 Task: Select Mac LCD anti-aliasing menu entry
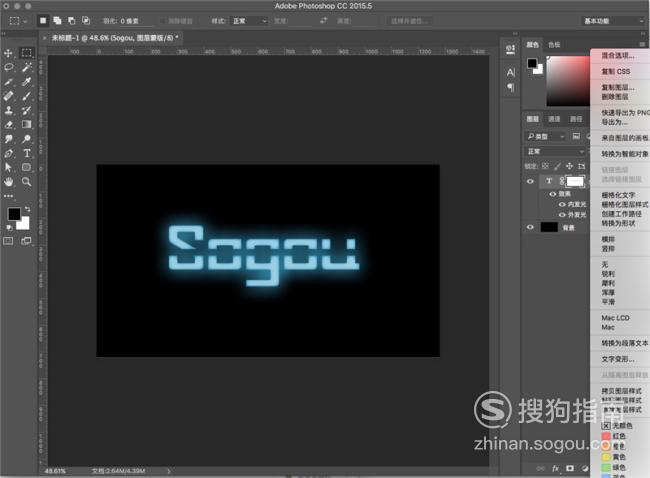(x=615, y=318)
